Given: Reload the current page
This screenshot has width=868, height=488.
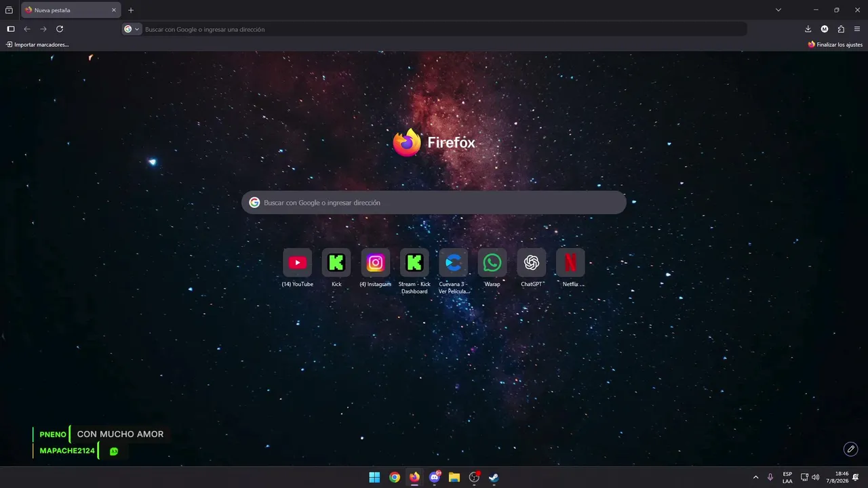Looking at the screenshot, I should click(60, 29).
